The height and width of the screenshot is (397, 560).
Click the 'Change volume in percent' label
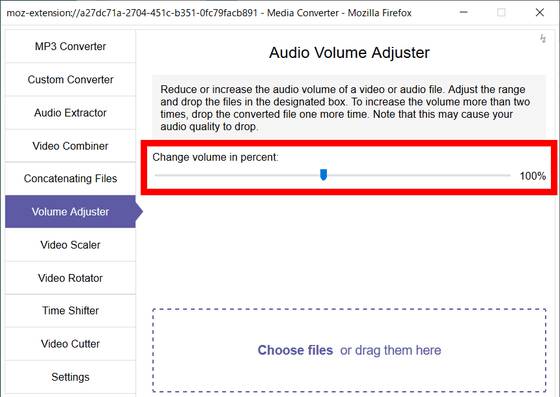215,157
